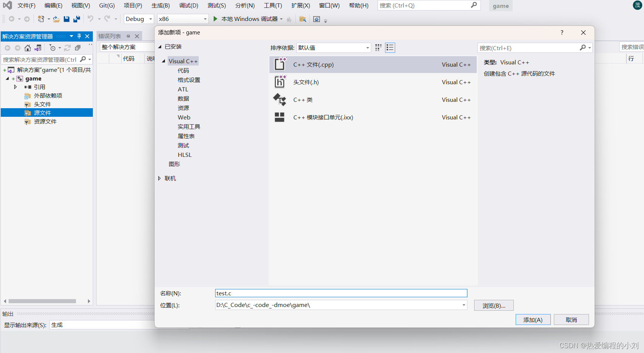Expand the 联机 tree node
Image resolution: width=644 pixels, height=353 pixels.
159,178
